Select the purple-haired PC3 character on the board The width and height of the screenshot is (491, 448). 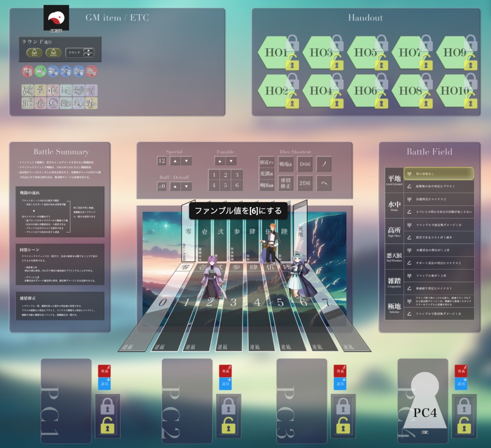211,278
